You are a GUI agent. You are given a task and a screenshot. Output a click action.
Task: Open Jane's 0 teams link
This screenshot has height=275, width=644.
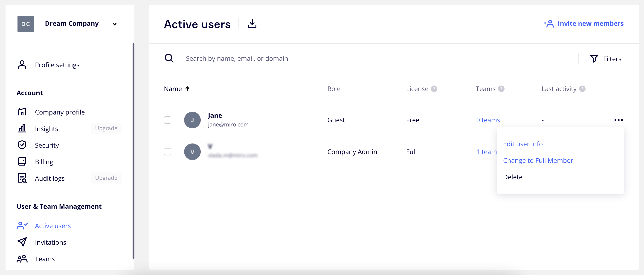pyautogui.click(x=488, y=120)
